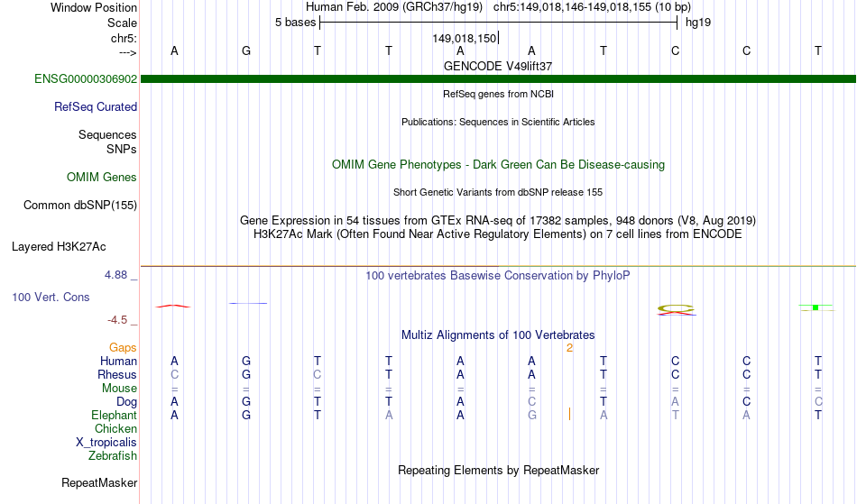Select the Mouse species row label
This screenshot has width=857, height=504.
(119, 389)
